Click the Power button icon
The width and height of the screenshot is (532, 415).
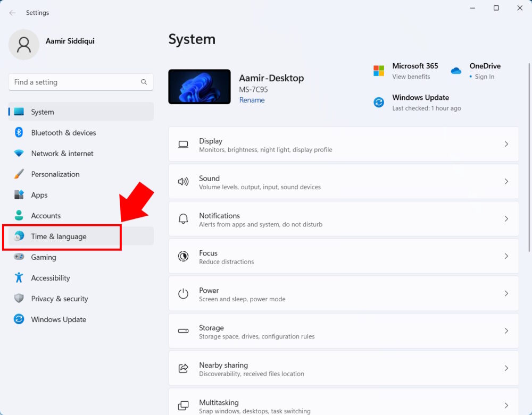pos(183,293)
